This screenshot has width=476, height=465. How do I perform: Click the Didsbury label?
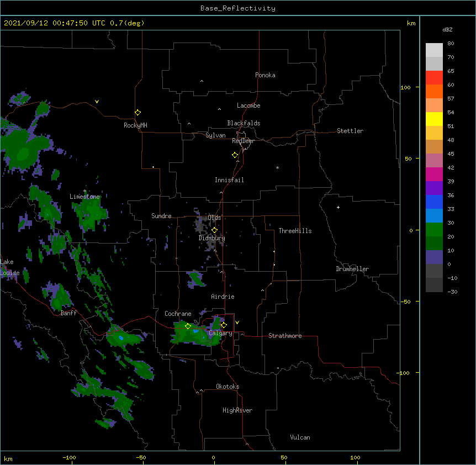[211, 238]
